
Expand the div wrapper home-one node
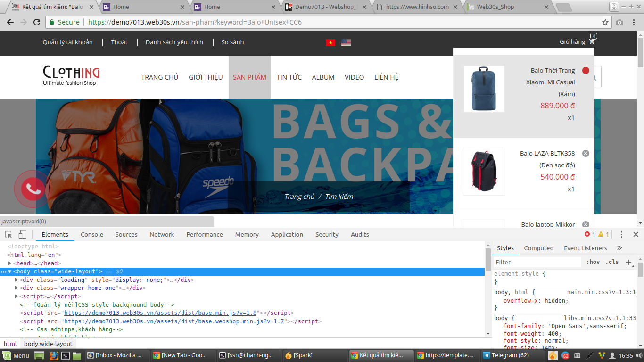point(17,288)
